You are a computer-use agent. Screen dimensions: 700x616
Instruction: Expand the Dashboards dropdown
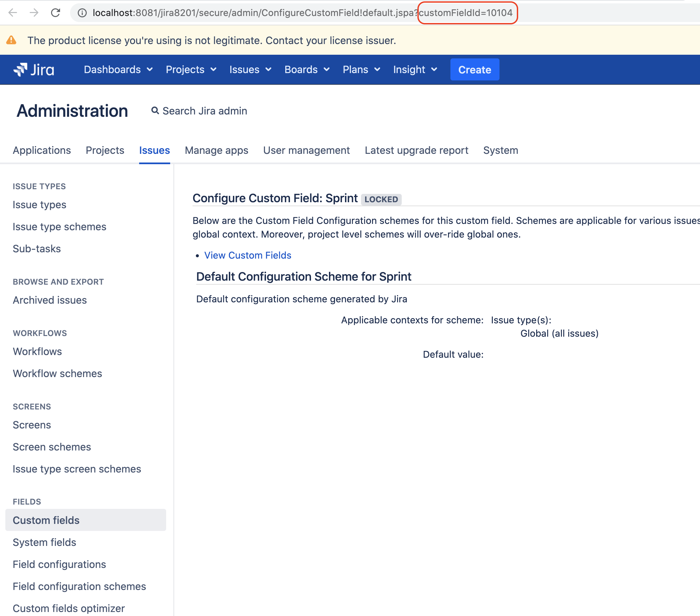click(118, 69)
